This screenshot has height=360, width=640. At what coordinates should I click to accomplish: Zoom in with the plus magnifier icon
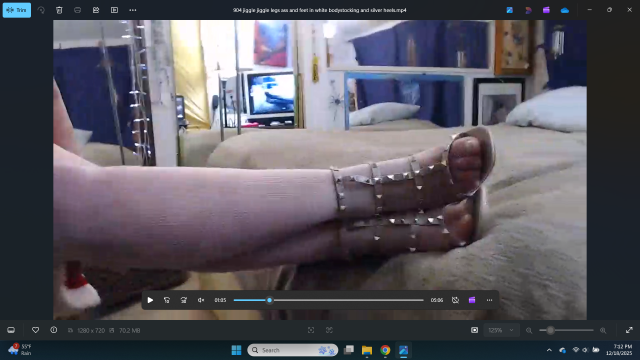[603, 330]
